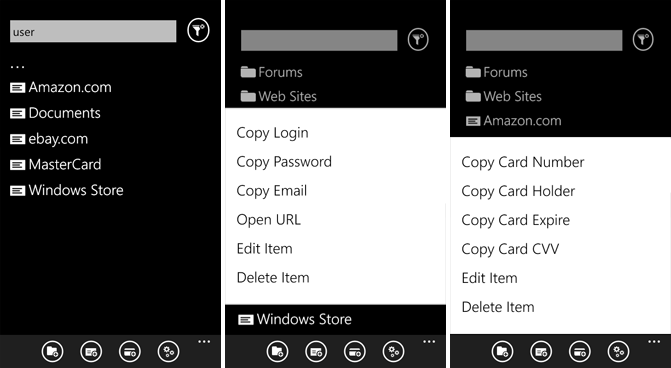Focus empty search box on Copy Card menu screen
The image size is (671, 368).
(544, 41)
